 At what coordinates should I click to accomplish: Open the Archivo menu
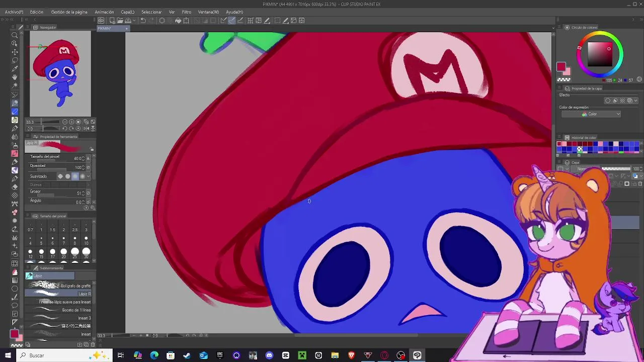click(14, 12)
